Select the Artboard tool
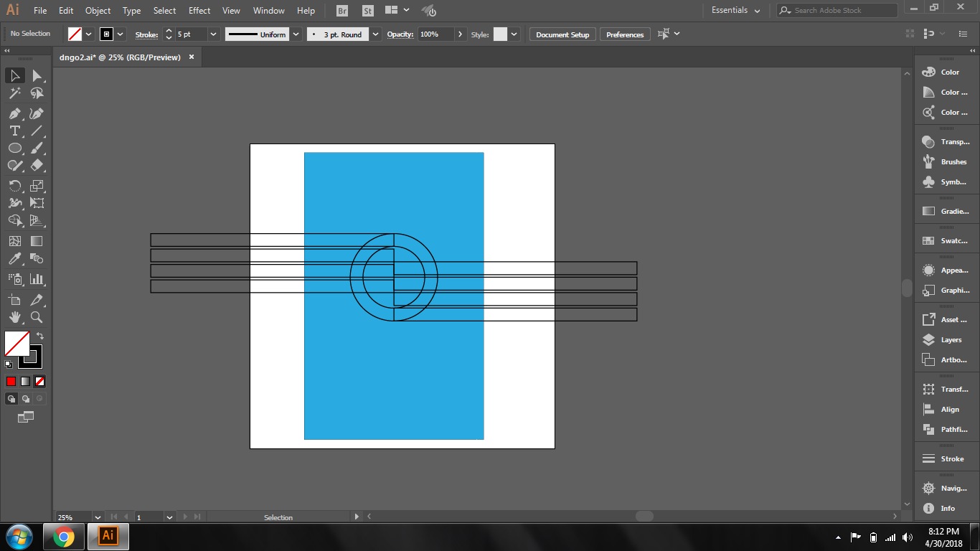980x551 pixels. click(x=15, y=300)
